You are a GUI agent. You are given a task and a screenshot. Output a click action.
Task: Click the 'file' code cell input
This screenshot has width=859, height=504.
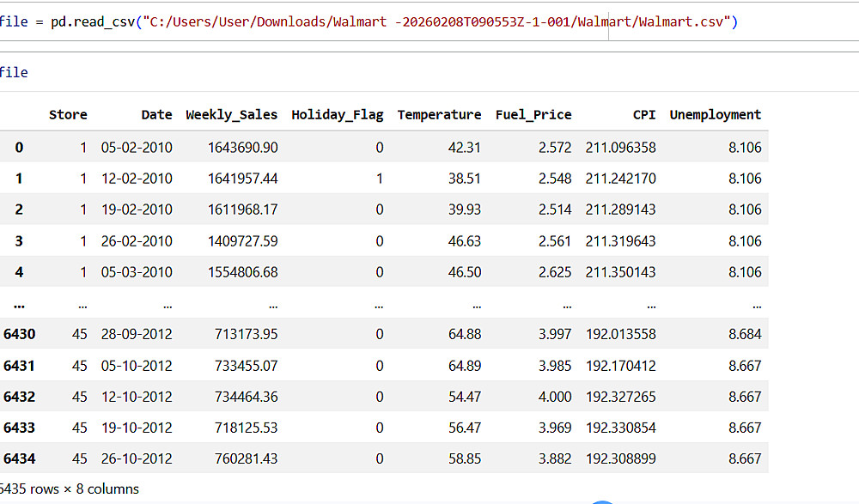point(15,72)
